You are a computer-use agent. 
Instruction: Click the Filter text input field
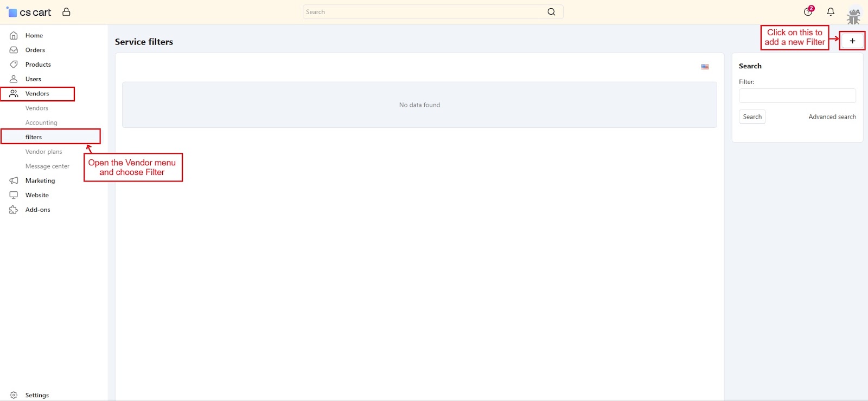coord(797,96)
